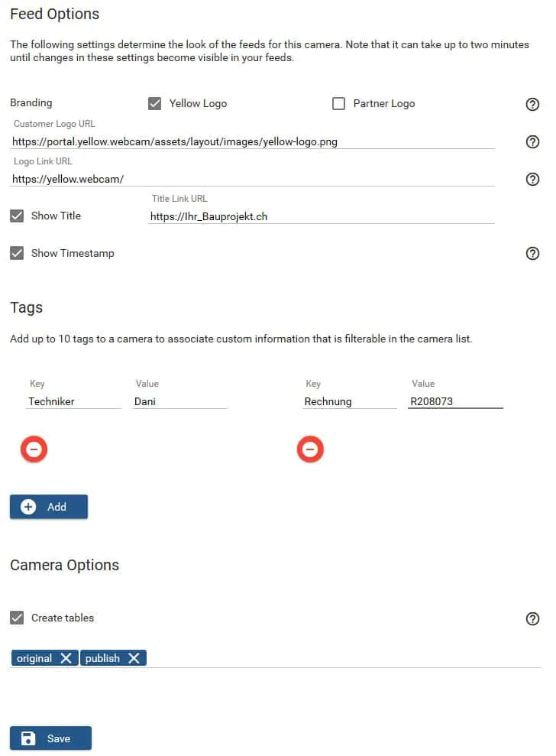
Task: Remove the Techniker tag
Action: pyautogui.click(x=34, y=450)
